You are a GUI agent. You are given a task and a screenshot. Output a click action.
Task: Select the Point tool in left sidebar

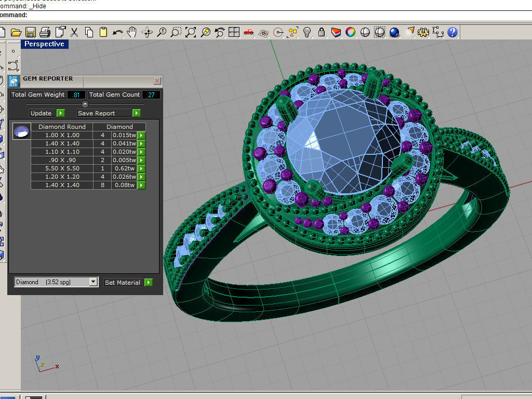(x=13, y=51)
